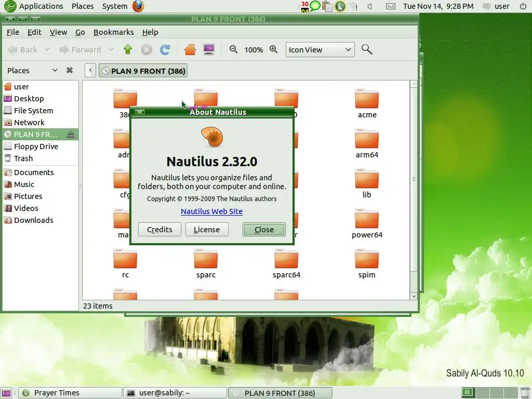The image size is (532, 399).
Task: Open Computer from the toolbar
Action: click(x=209, y=49)
